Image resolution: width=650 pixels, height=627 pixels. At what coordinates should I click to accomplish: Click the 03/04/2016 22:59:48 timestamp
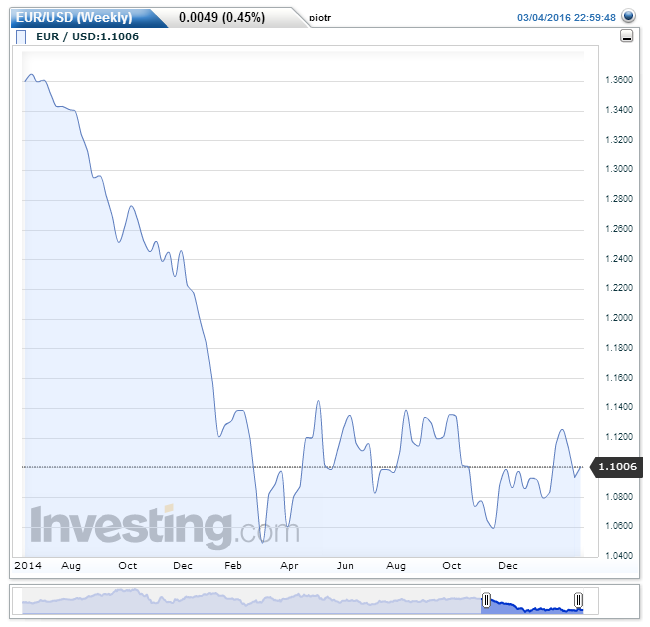click(566, 17)
